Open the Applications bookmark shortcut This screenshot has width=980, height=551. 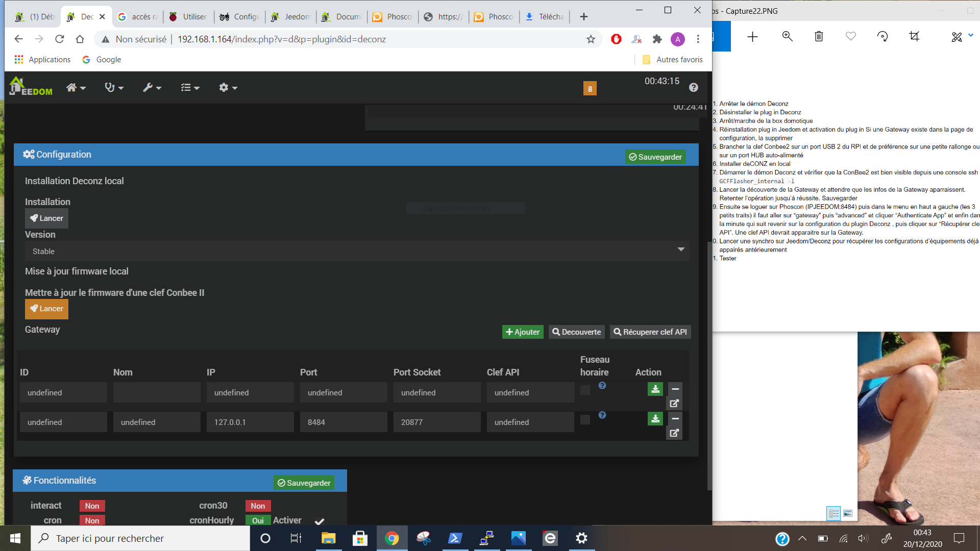click(42, 60)
